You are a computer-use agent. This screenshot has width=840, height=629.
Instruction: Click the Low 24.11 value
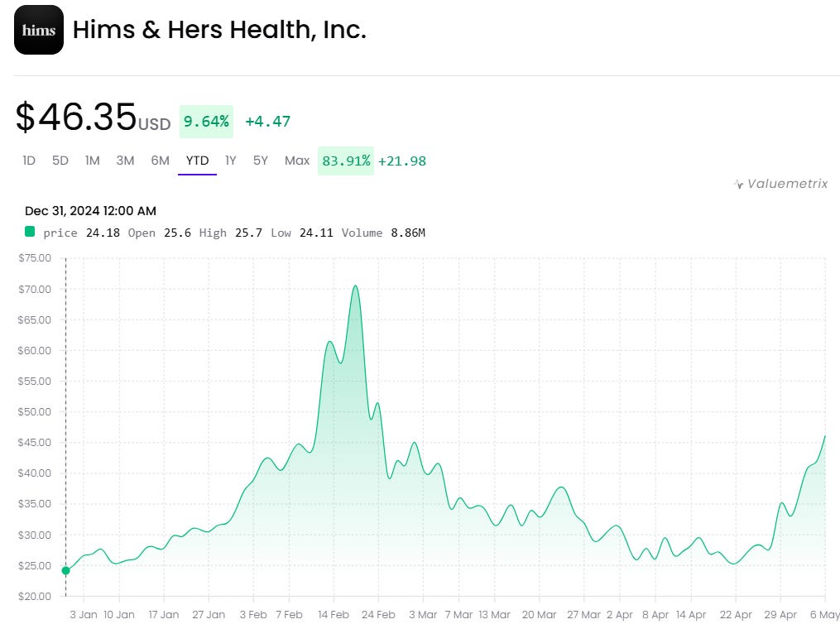[301, 233]
